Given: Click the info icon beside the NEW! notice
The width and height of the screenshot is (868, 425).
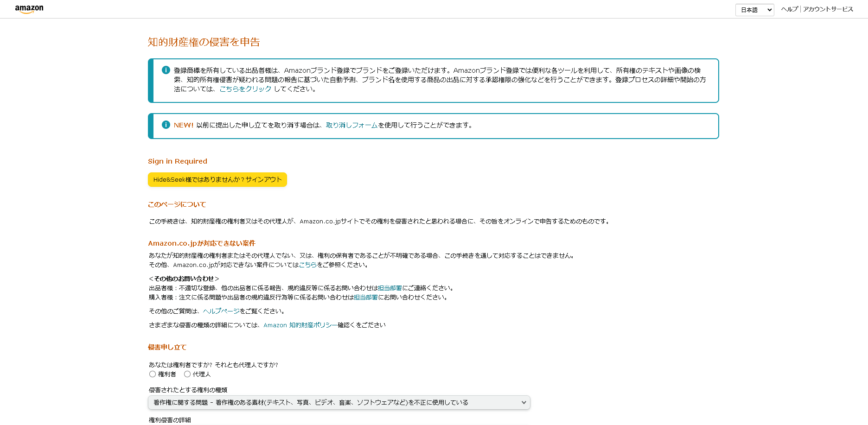Looking at the screenshot, I should pos(166,125).
